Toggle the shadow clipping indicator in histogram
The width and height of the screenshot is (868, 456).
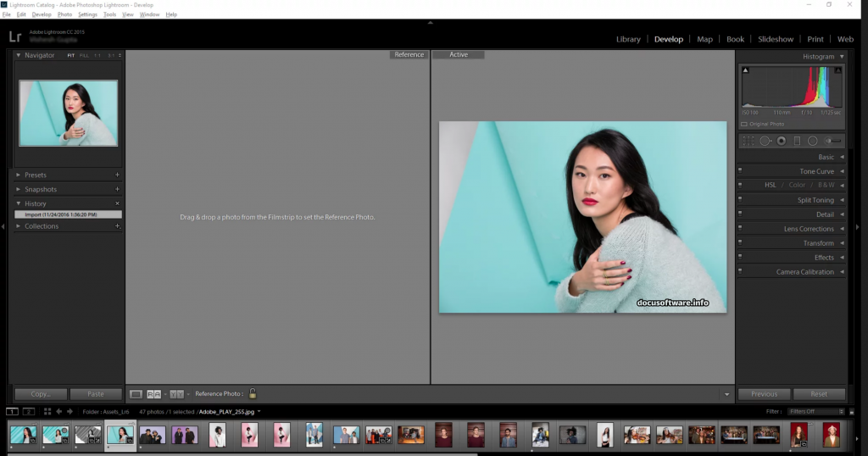coord(746,72)
